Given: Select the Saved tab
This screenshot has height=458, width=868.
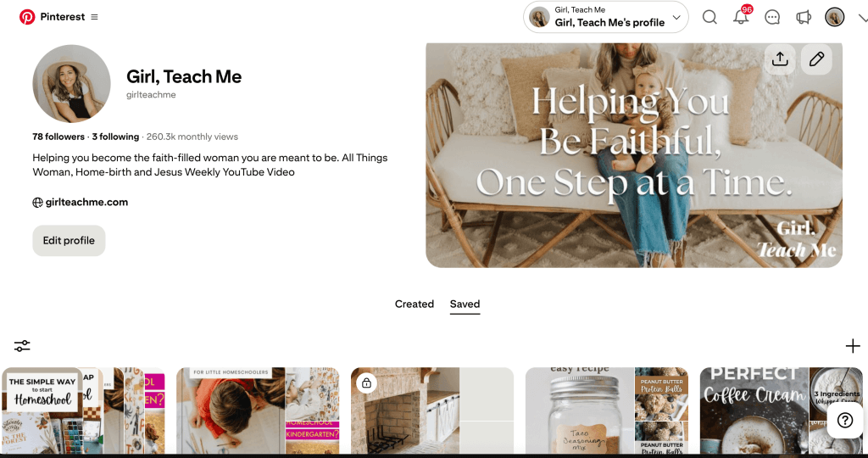Looking at the screenshot, I should (465, 304).
